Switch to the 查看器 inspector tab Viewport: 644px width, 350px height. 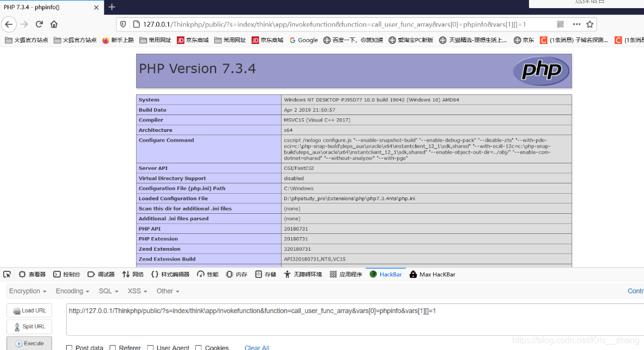click(32, 275)
